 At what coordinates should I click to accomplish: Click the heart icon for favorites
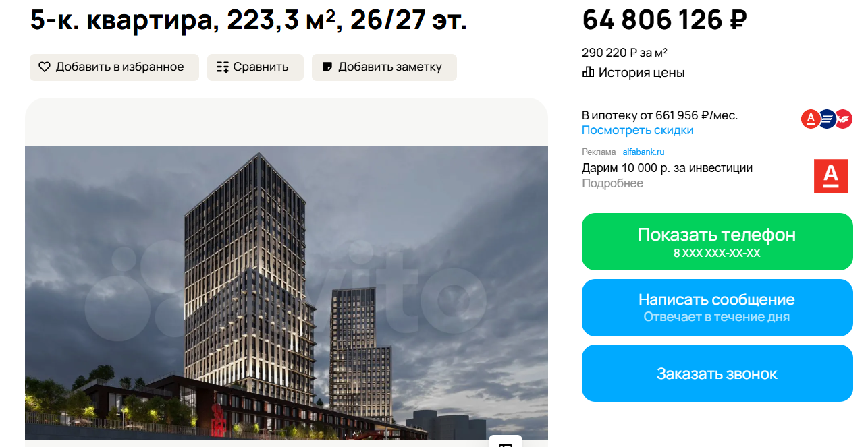[x=45, y=67]
